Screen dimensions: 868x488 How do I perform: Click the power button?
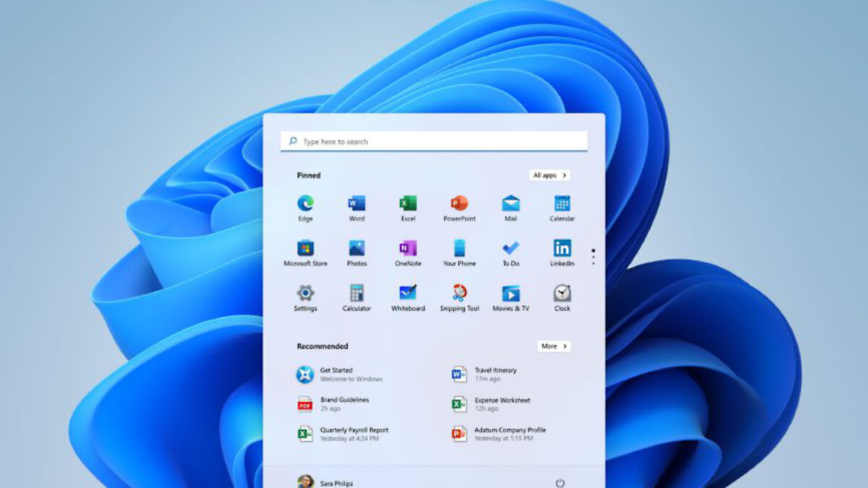click(561, 483)
